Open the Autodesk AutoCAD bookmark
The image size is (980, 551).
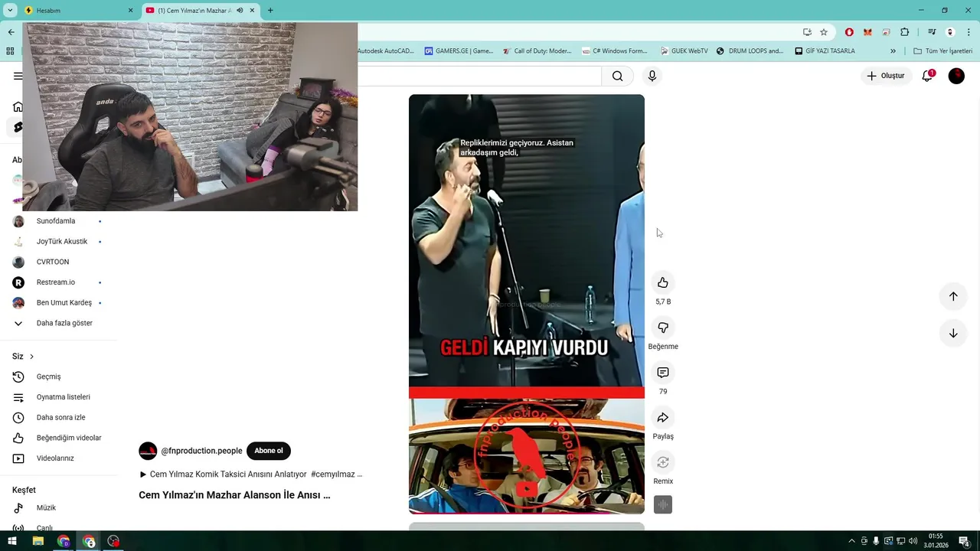coord(386,51)
